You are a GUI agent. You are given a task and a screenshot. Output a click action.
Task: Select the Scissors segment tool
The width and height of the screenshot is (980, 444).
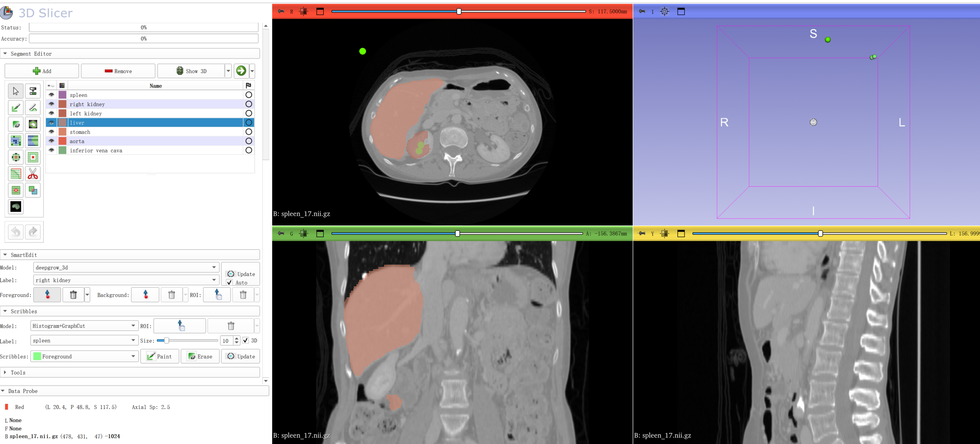click(33, 174)
